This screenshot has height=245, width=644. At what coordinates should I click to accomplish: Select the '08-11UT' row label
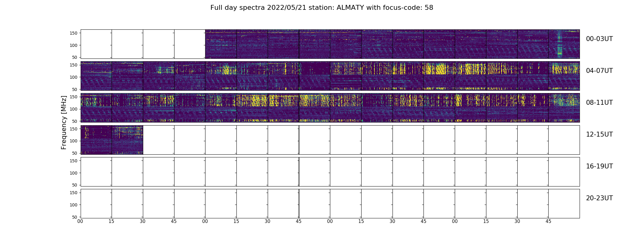click(599, 103)
